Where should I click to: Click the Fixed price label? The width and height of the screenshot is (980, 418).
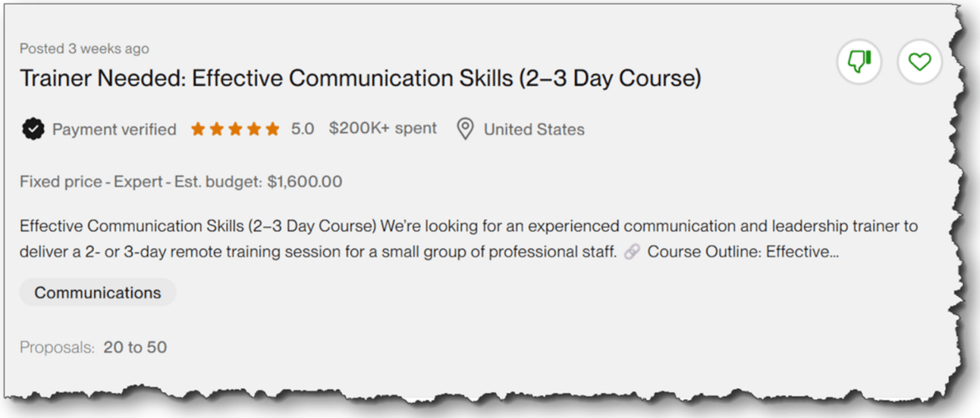click(61, 182)
